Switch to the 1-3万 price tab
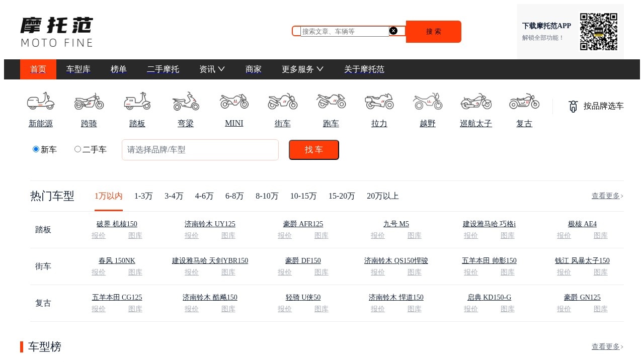 point(143,196)
